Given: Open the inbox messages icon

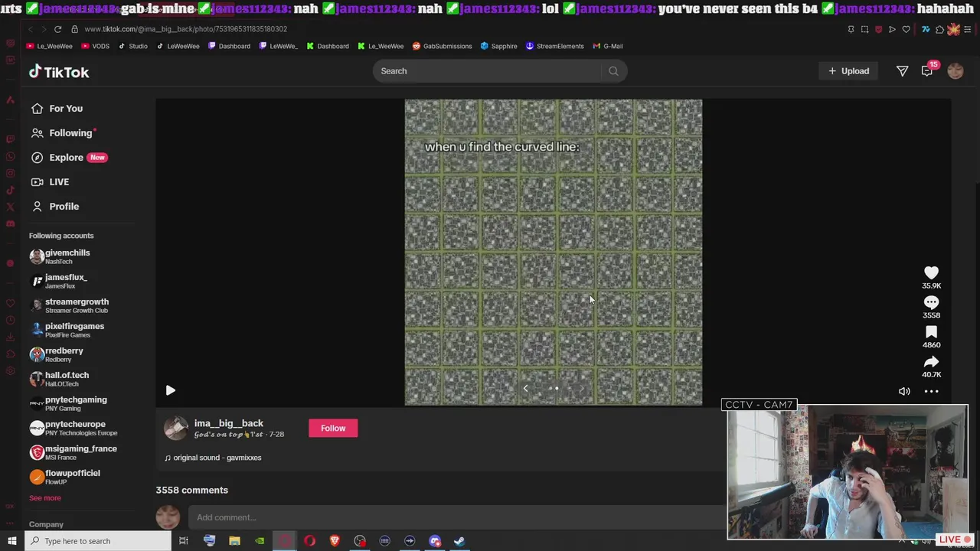Looking at the screenshot, I should tap(927, 71).
